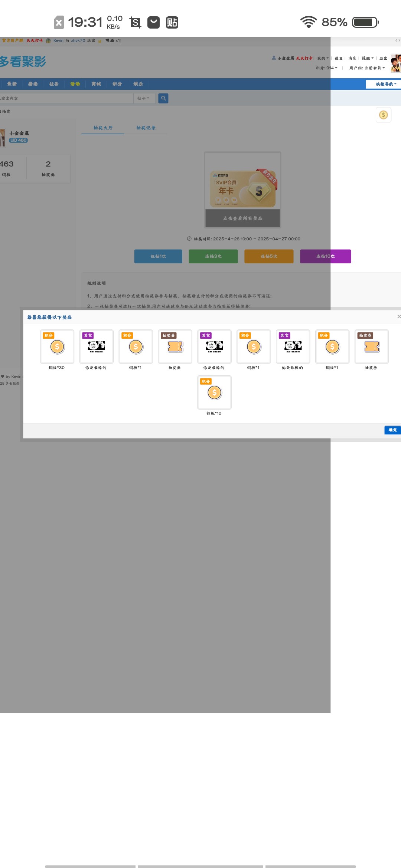Click the first panda meme prize icon

tap(97, 347)
